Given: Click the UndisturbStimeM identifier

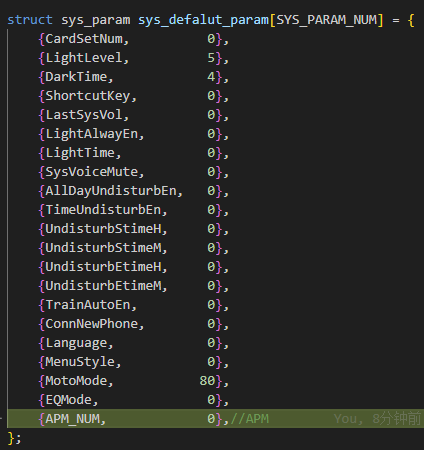Looking at the screenshot, I should [103, 248].
